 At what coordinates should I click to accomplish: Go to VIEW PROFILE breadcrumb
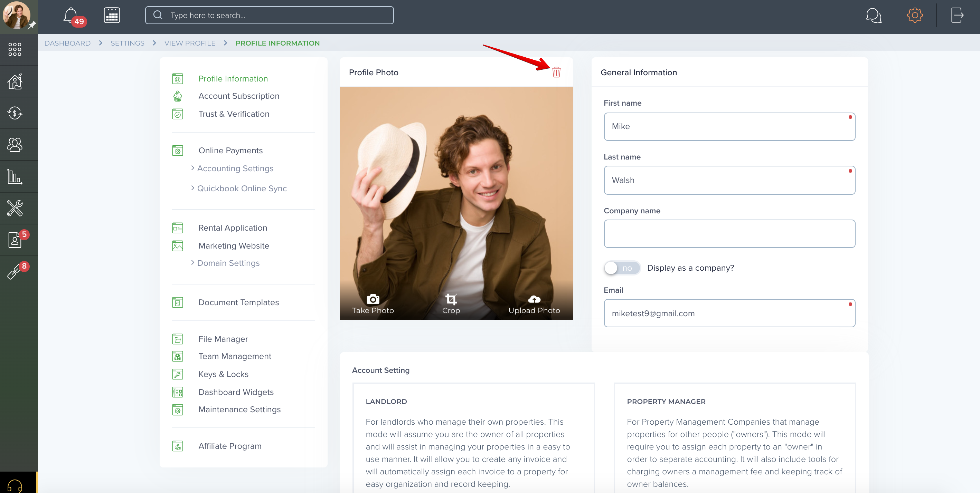tap(190, 43)
